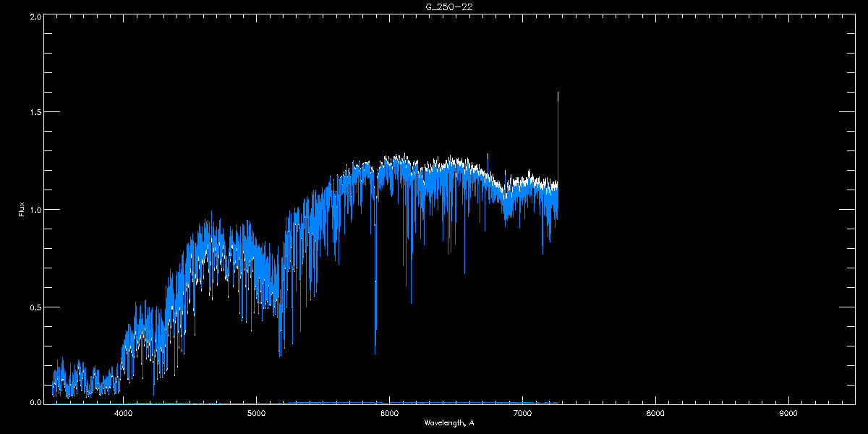Click the 2.0 tick label on y-axis
Image resolution: width=868 pixels, height=434 pixels.
(x=35, y=16)
